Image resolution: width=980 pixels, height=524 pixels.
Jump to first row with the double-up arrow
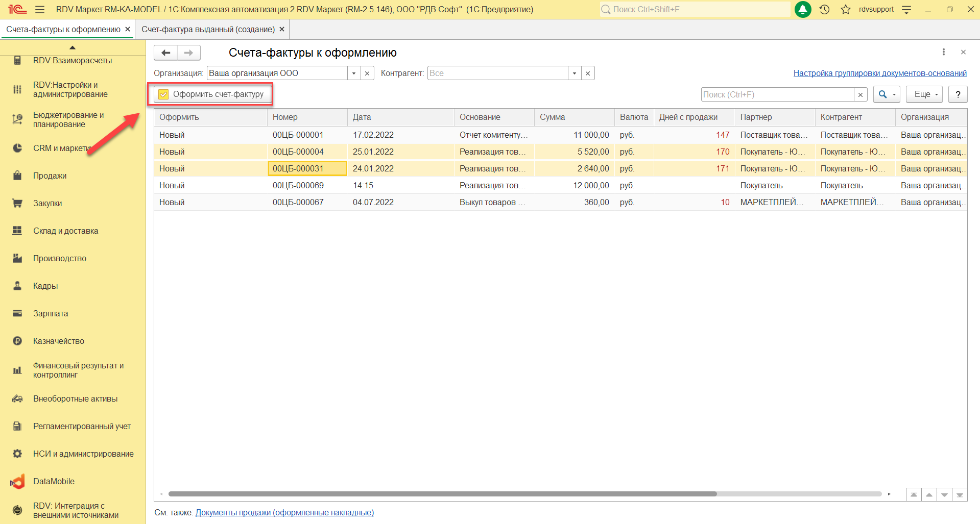[914, 495]
